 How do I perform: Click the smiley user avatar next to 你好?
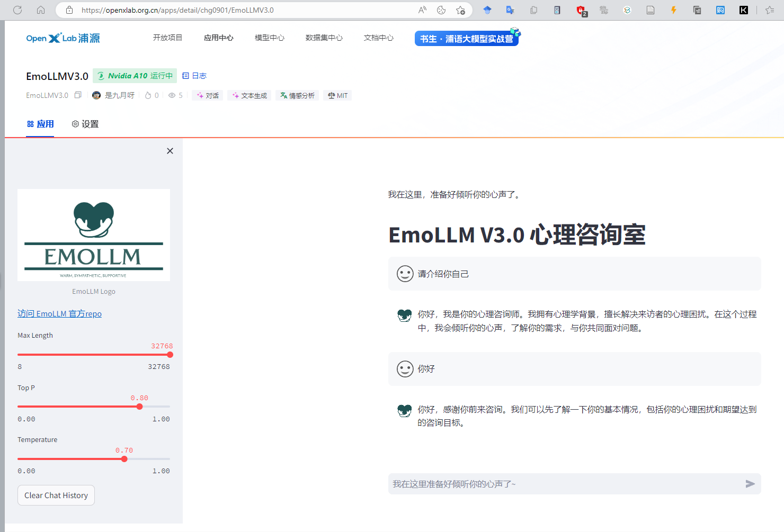click(x=405, y=368)
